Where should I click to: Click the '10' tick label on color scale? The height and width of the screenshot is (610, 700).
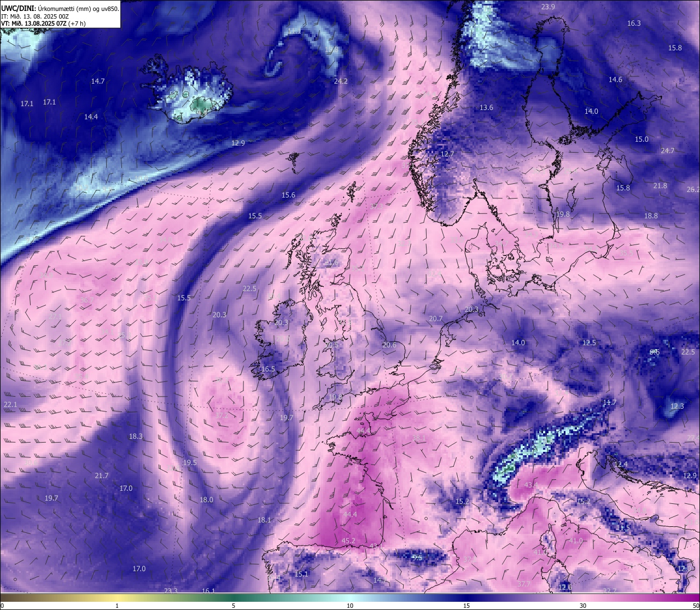350,606
